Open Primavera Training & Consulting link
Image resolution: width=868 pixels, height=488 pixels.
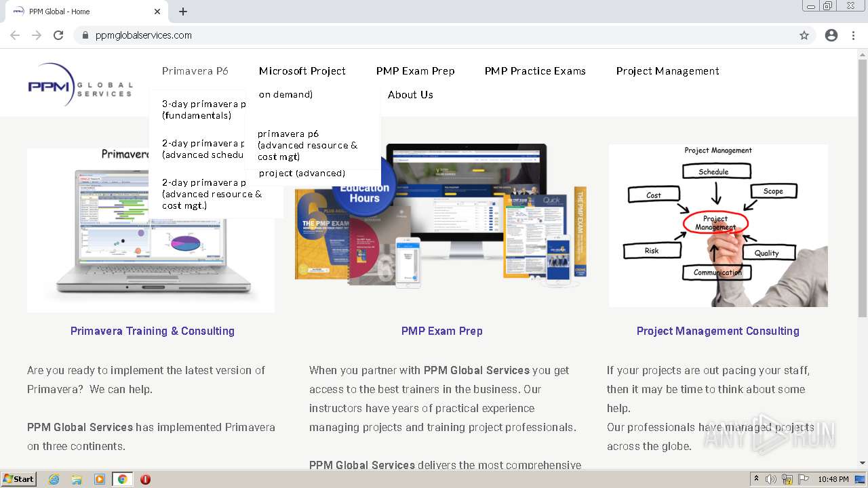[x=153, y=331]
